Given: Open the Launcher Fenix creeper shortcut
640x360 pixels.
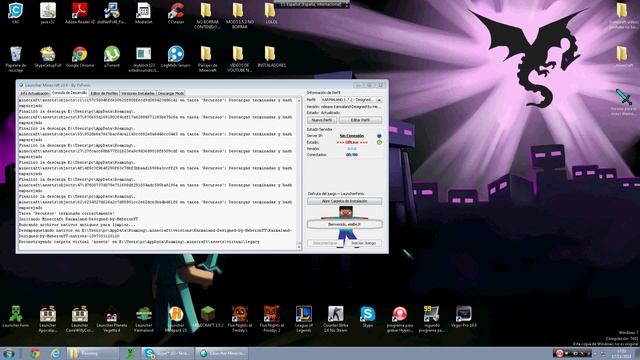Looking at the screenshot, I should pyautogui.click(x=16, y=317).
